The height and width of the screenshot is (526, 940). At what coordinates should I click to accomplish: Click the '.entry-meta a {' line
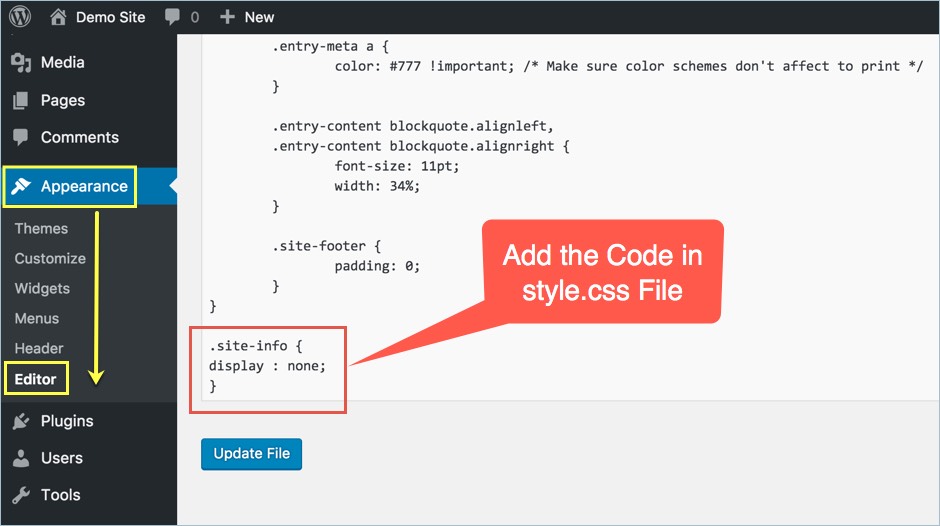point(330,46)
